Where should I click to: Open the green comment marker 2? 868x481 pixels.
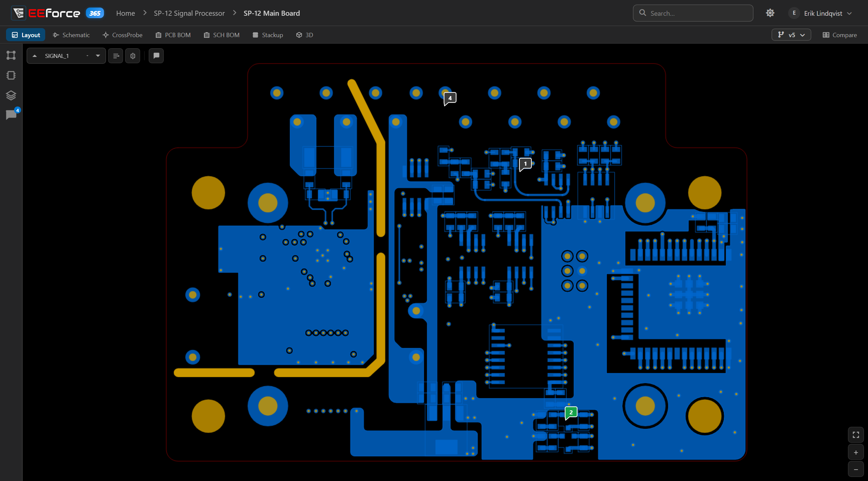coord(571,413)
